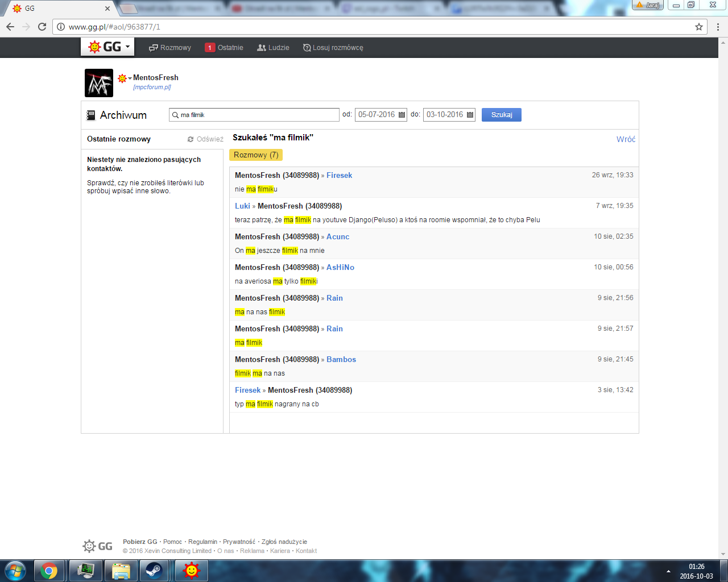Click the Wróć back link

click(626, 139)
